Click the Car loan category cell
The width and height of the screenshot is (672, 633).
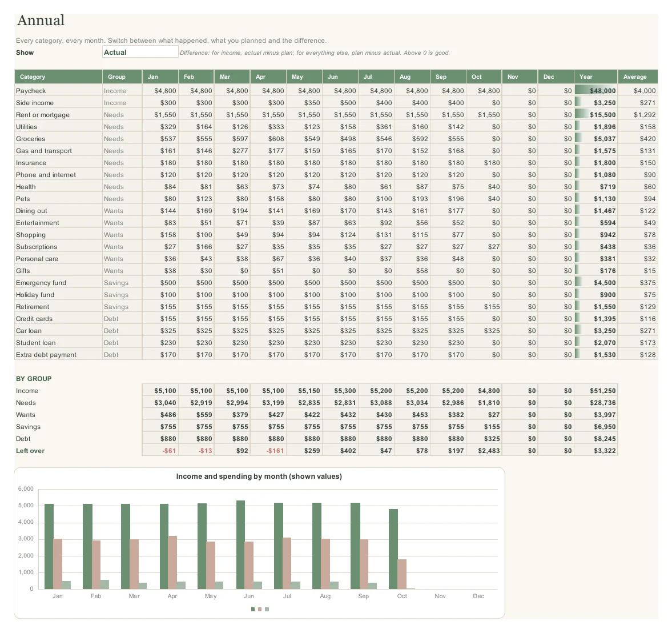tap(58, 331)
